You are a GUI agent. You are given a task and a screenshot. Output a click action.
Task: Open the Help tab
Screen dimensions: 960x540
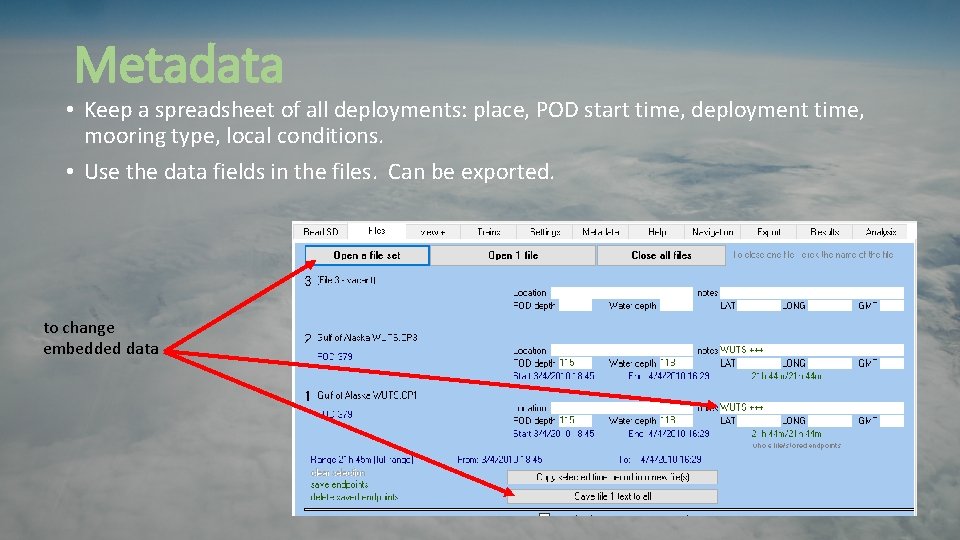click(657, 231)
